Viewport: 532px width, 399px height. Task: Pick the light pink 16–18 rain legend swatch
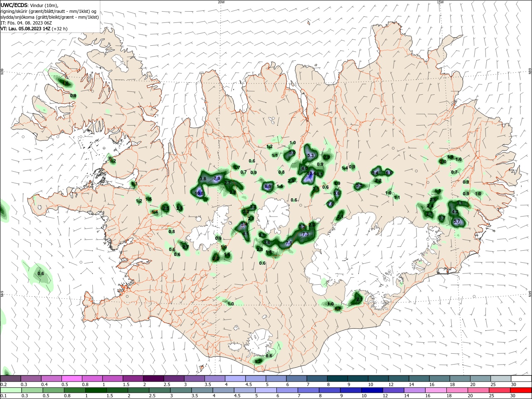(436, 390)
